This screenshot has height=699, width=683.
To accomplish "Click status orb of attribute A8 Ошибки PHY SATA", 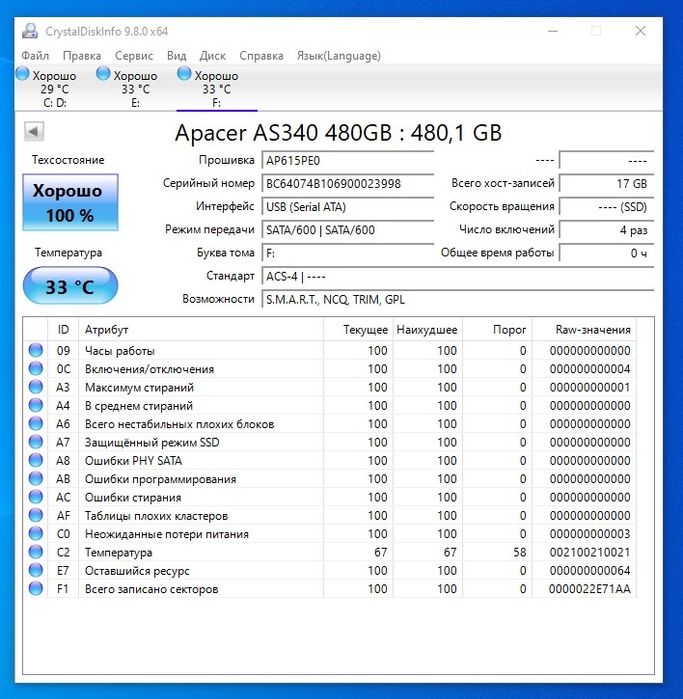I will click(x=36, y=460).
